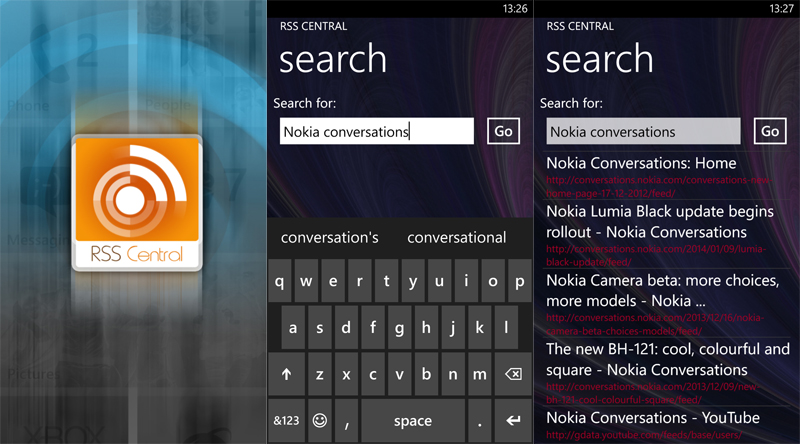This screenshot has width=800, height=444.
Task: Tap the v key
Action: [399, 374]
